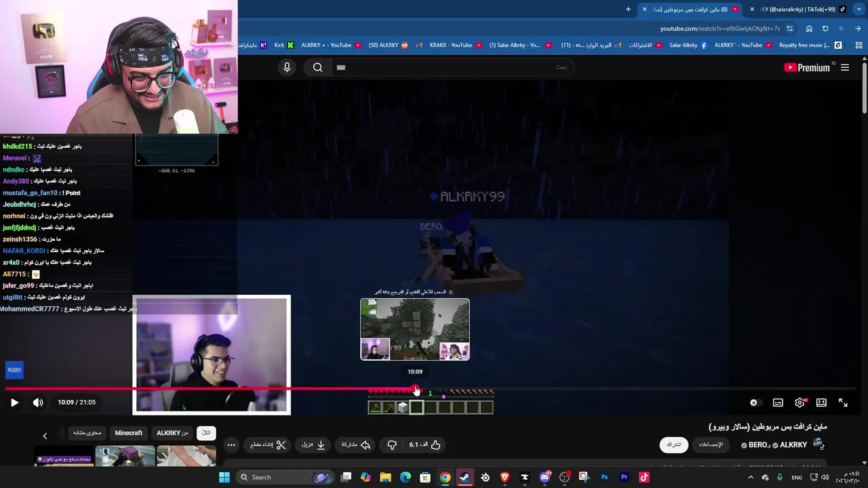
Task: Click the YouTube search magnifier button
Action: click(317, 67)
